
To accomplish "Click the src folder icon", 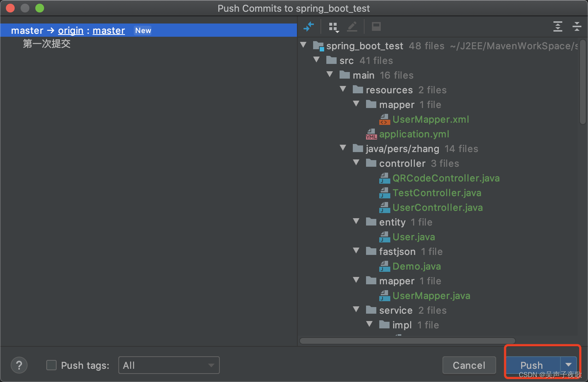I will (x=331, y=60).
